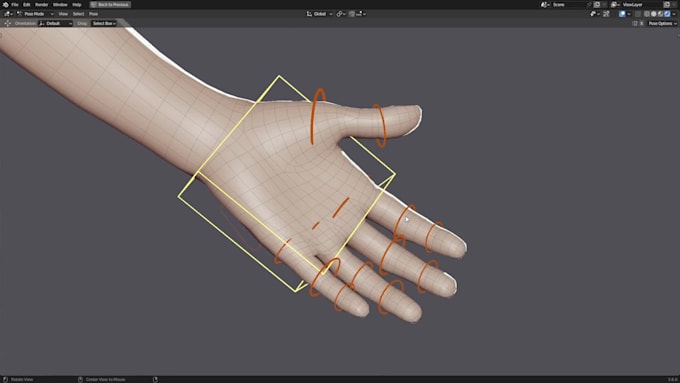
Task: Open the shading options arrow
Action: click(674, 14)
